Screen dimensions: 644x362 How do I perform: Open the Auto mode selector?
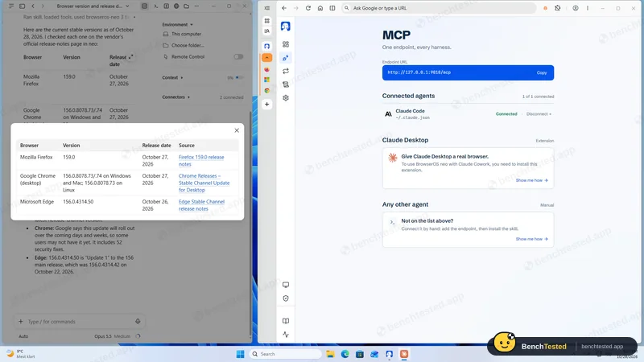click(23, 336)
